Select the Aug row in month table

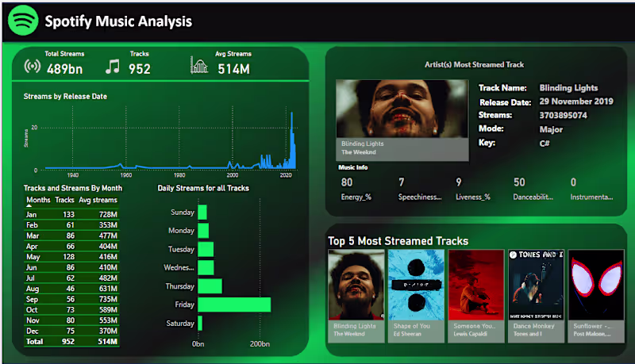[71, 289]
